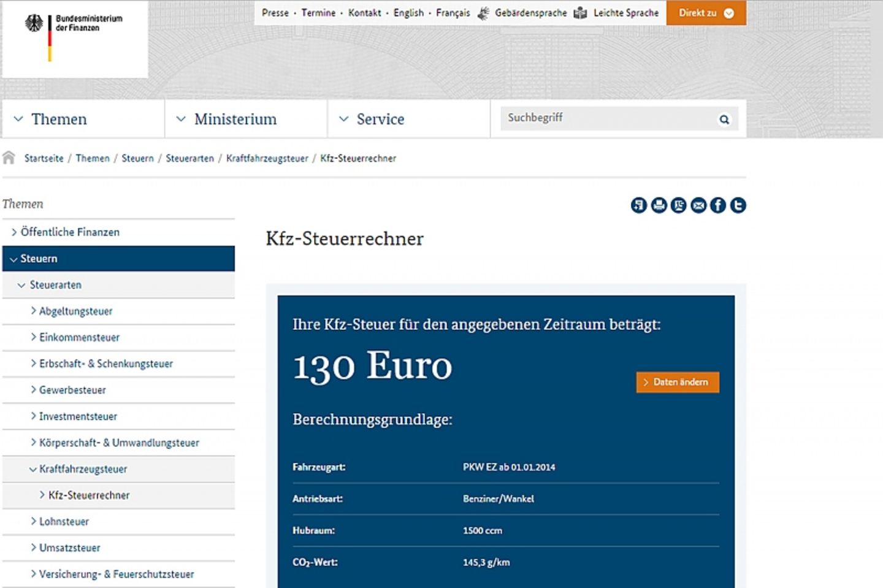Viewport: 883px width, 588px height.
Task: Open Umsatzsteuer in the sidebar
Action: click(x=118, y=548)
